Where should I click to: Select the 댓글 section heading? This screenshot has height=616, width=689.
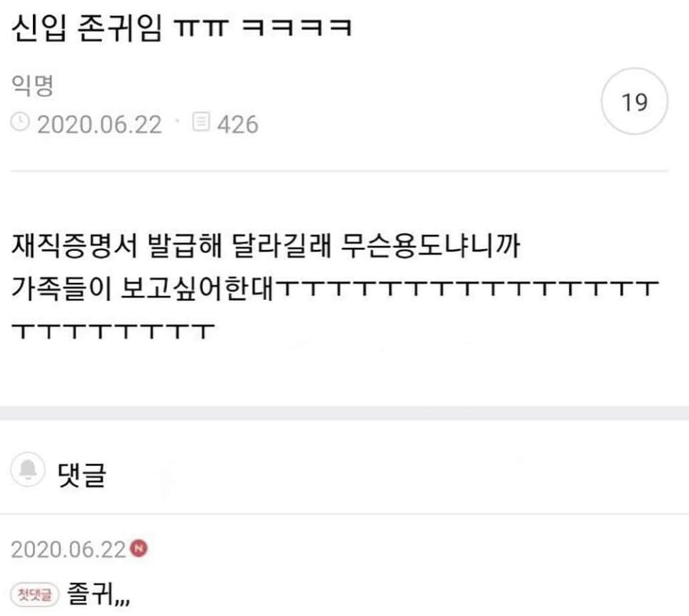click(x=82, y=474)
